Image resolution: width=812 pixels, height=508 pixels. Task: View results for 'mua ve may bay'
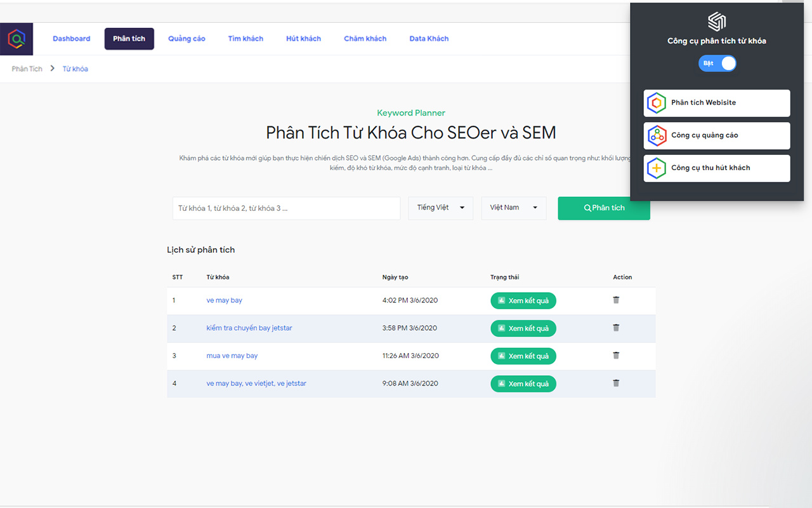pyautogui.click(x=523, y=356)
